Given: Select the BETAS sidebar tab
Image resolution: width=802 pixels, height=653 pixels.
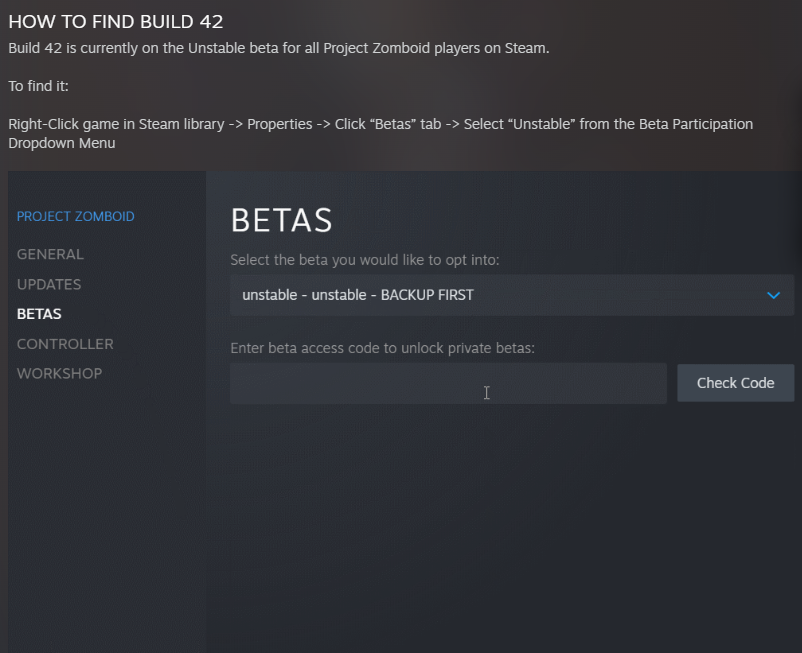Looking at the screenshot, I should pos(39,314).
